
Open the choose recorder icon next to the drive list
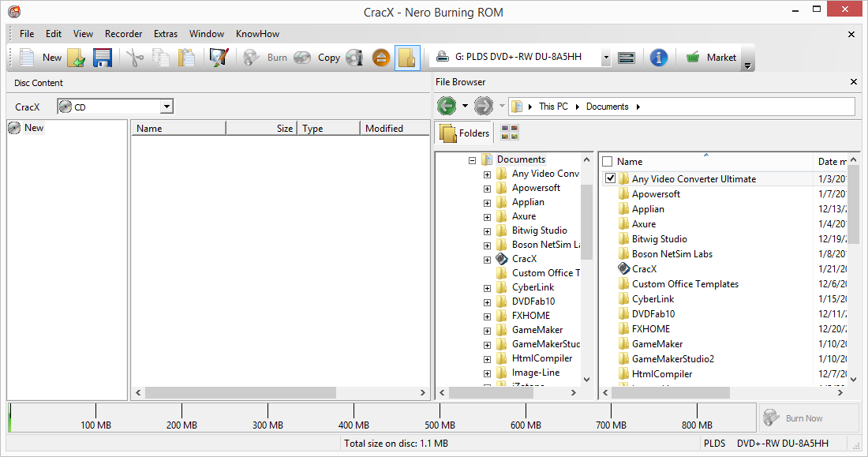626,58
